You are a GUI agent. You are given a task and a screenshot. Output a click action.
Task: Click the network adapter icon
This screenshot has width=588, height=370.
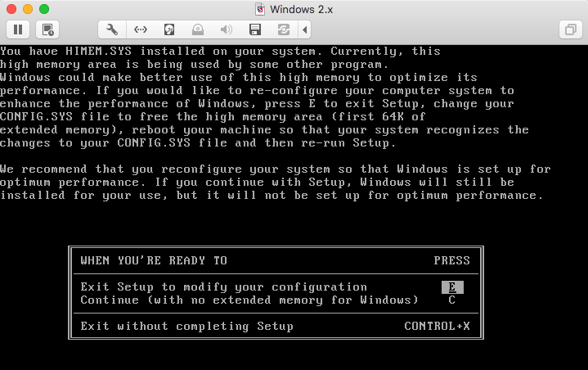coord(141,29)
